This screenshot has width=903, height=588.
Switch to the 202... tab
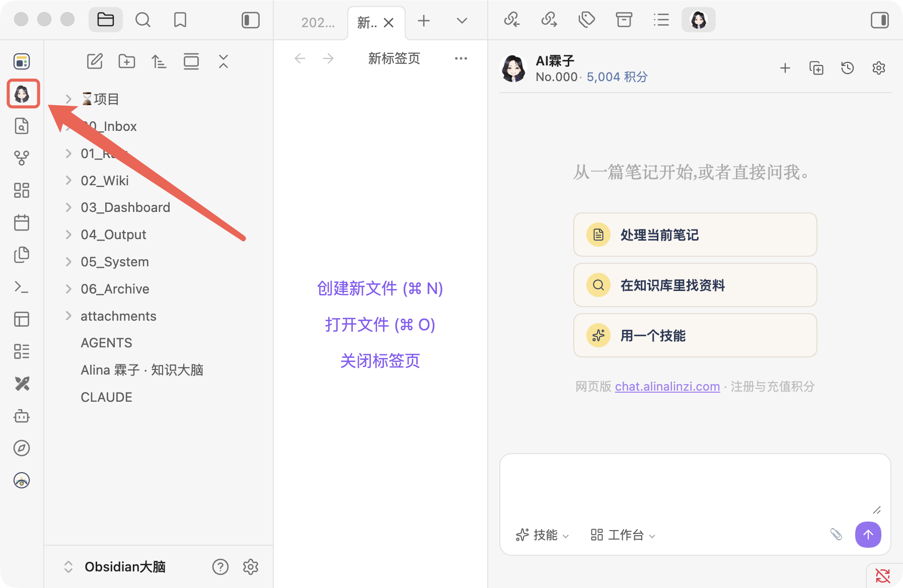point(318,22)
